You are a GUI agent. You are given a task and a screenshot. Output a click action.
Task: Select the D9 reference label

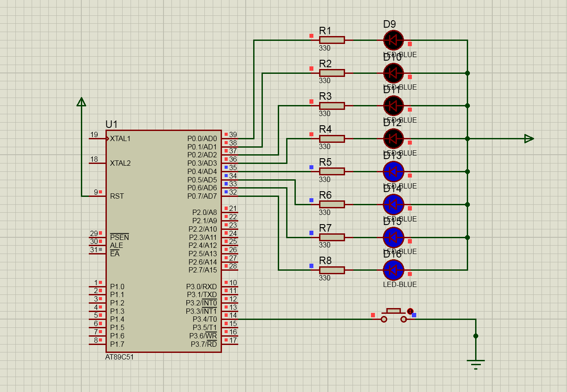point(389,24)
